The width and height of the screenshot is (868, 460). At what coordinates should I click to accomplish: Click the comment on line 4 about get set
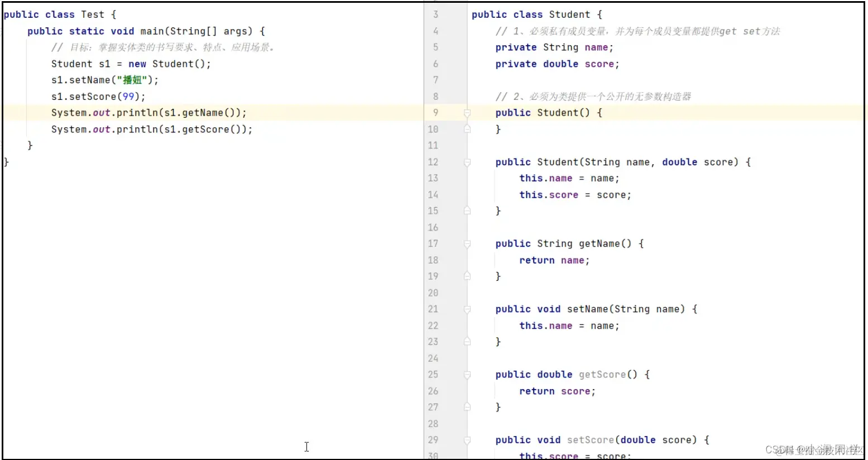(x=637, y=31)
